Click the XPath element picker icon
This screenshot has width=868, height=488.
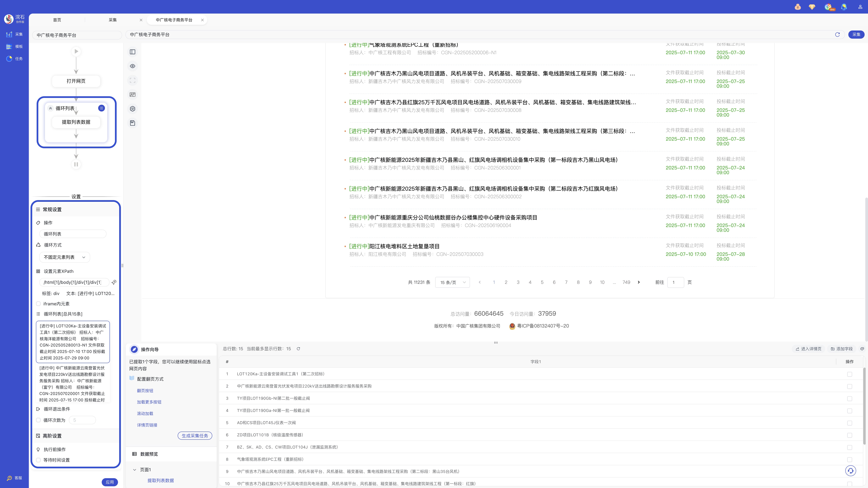(114, 282)
